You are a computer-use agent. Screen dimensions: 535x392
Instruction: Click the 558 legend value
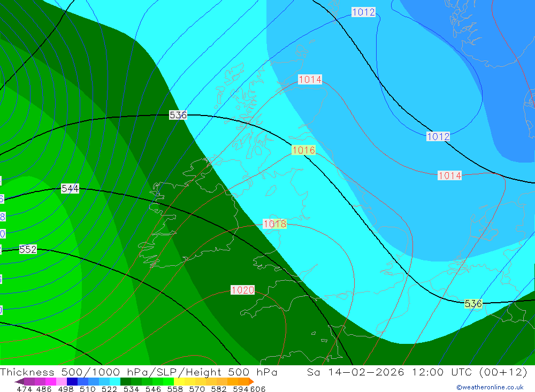pos(175,389)
